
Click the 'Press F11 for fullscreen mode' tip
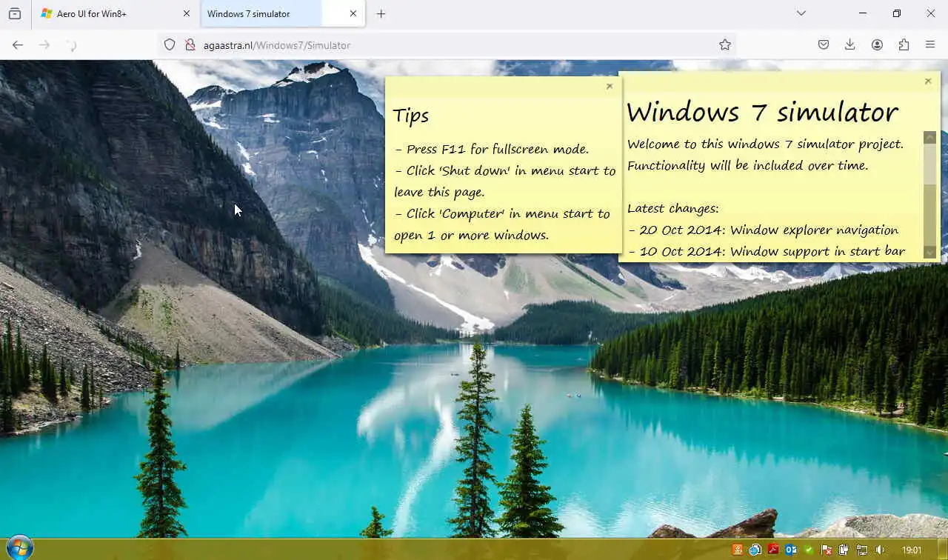pos(492,149)
